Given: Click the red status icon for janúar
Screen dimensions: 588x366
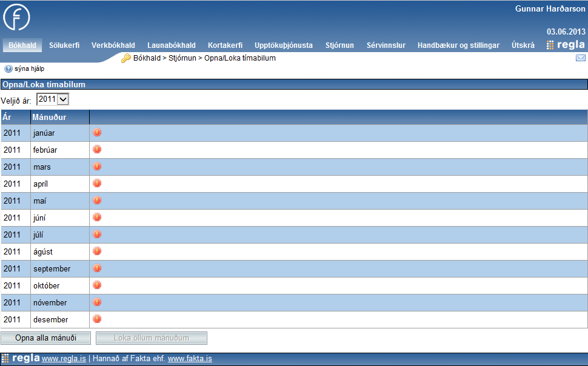Looking at the screenshot, I should 97,133.
